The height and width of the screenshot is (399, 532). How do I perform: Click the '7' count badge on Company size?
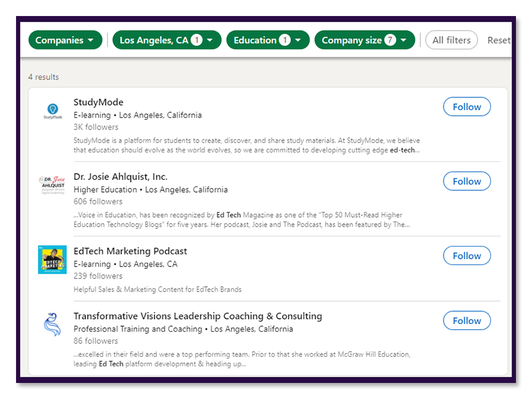coord(390,40)
